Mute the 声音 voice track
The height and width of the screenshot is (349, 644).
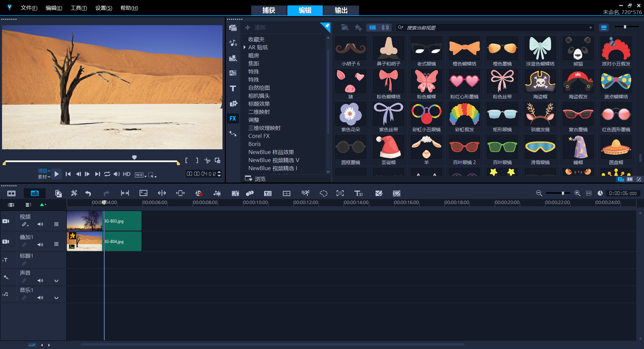pyautogui.click(x=40, y=281)
